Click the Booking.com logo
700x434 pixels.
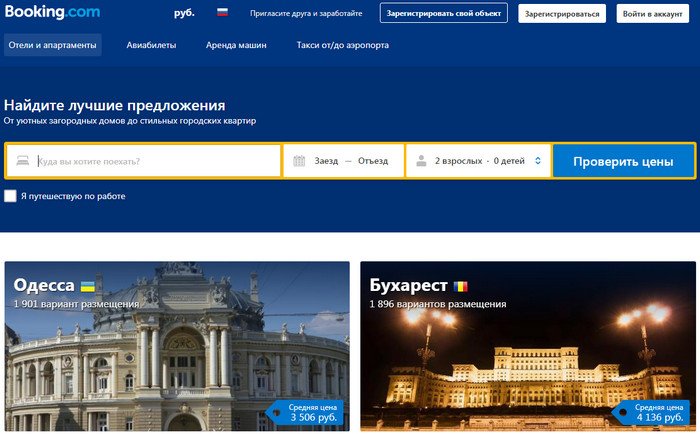coord(52,12)
